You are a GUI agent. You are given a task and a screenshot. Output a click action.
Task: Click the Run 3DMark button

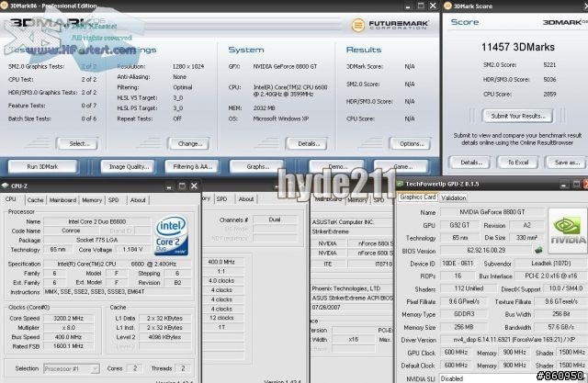tap(43, 166)
